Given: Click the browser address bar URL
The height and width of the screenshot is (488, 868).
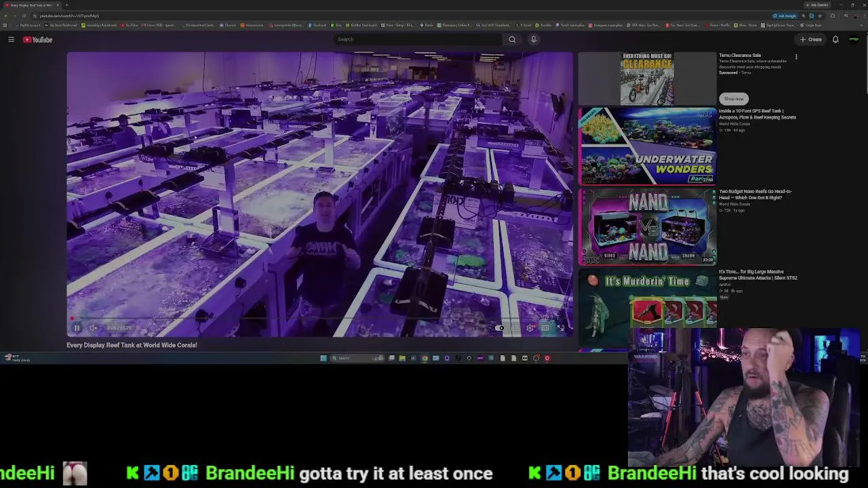Looking at the screenshot, I should 69,16.
